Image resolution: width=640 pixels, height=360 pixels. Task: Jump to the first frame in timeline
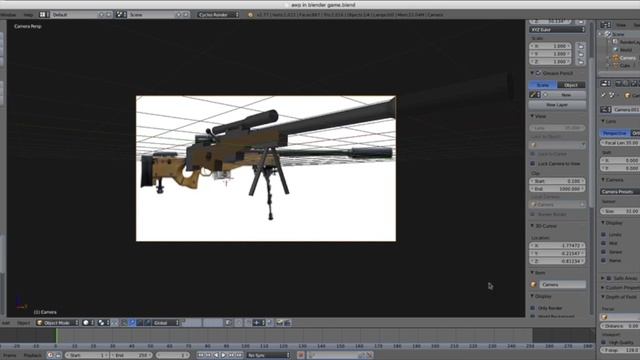coord(200,355)
